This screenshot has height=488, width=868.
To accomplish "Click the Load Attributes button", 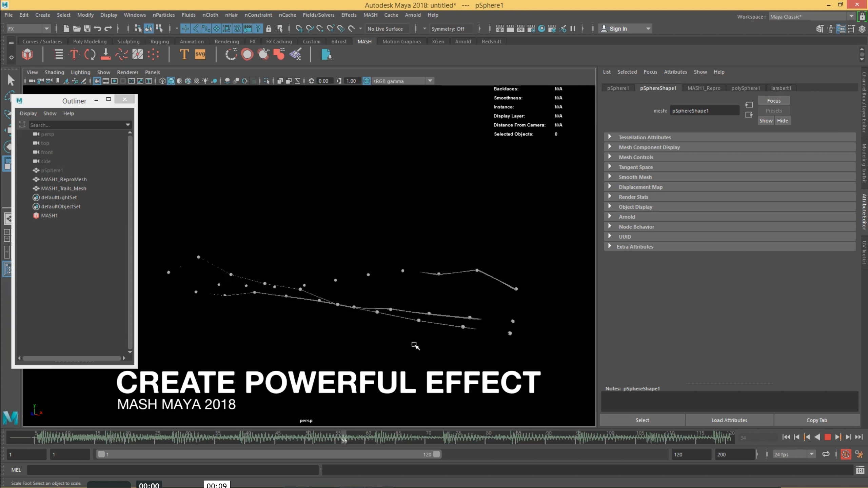I will coord(729,420).
